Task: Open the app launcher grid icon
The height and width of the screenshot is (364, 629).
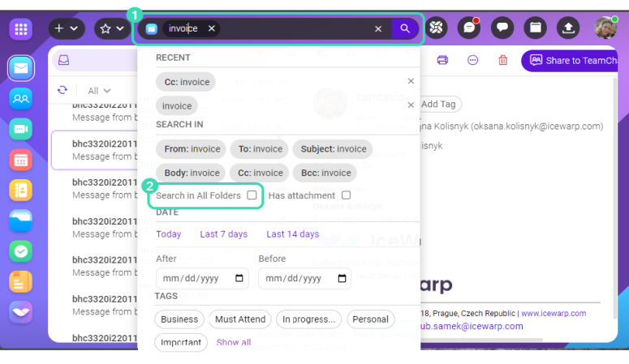Action: (21, 29)
